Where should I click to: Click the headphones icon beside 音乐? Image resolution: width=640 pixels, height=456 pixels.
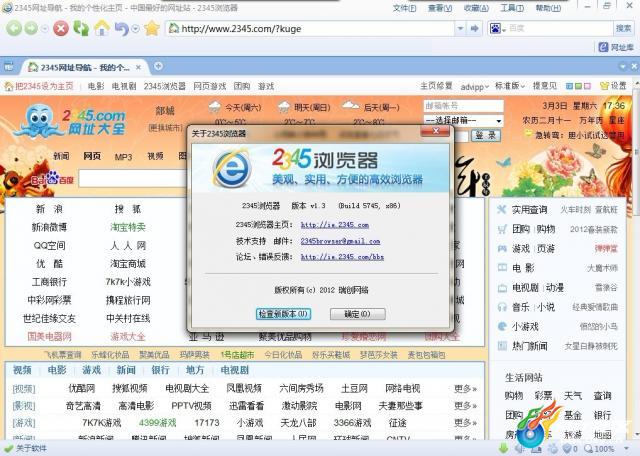click(502, 307)
